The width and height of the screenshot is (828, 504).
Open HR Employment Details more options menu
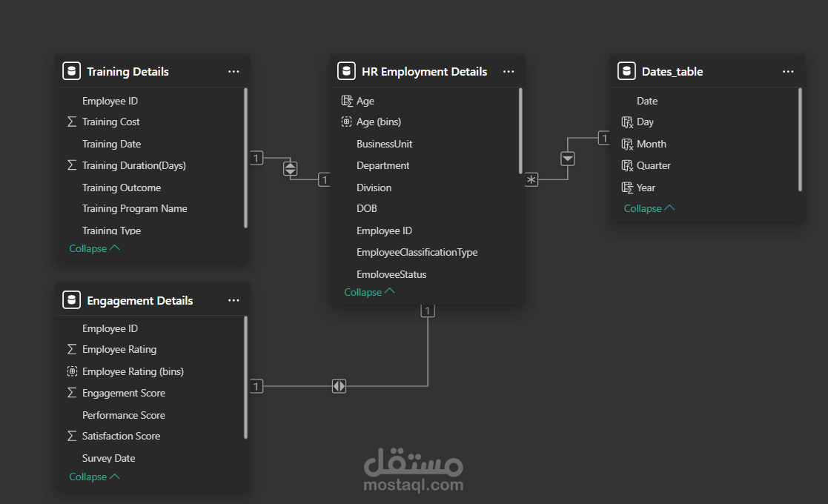pos(509,71)
